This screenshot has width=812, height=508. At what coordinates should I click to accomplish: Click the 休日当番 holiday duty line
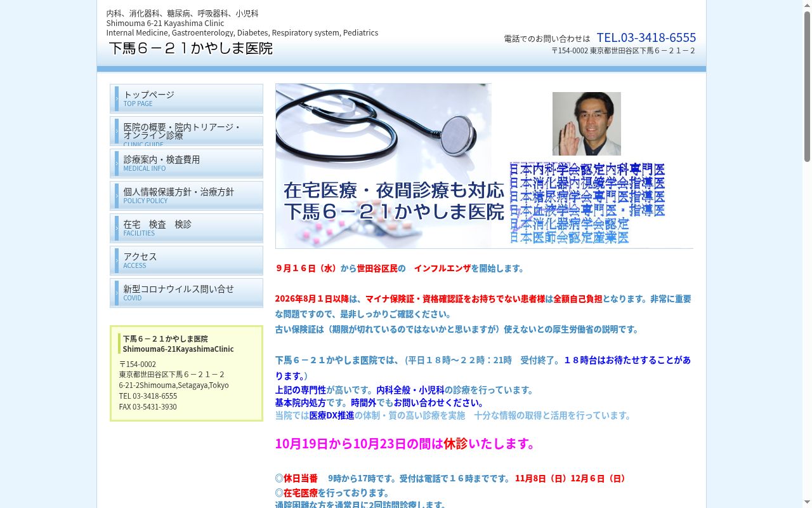(452, 478)
